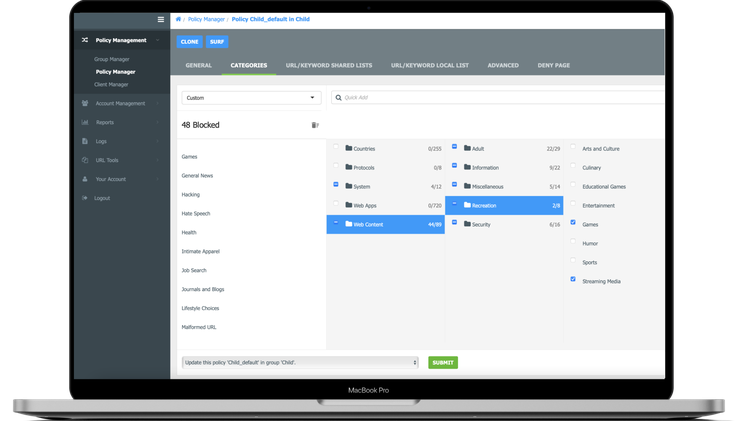Image resolution: width=738 pixels, height=421 pixels.
Task: Uncheck the Streaming Media checkbox
Action: [x=573, y=280]
